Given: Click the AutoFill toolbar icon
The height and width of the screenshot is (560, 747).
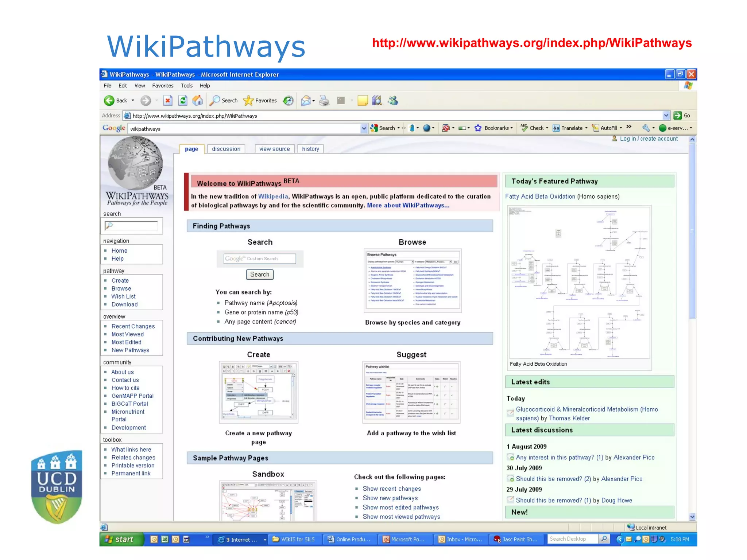Looking at the screenshot, I should pyautogui.click(x=595, y=128).
